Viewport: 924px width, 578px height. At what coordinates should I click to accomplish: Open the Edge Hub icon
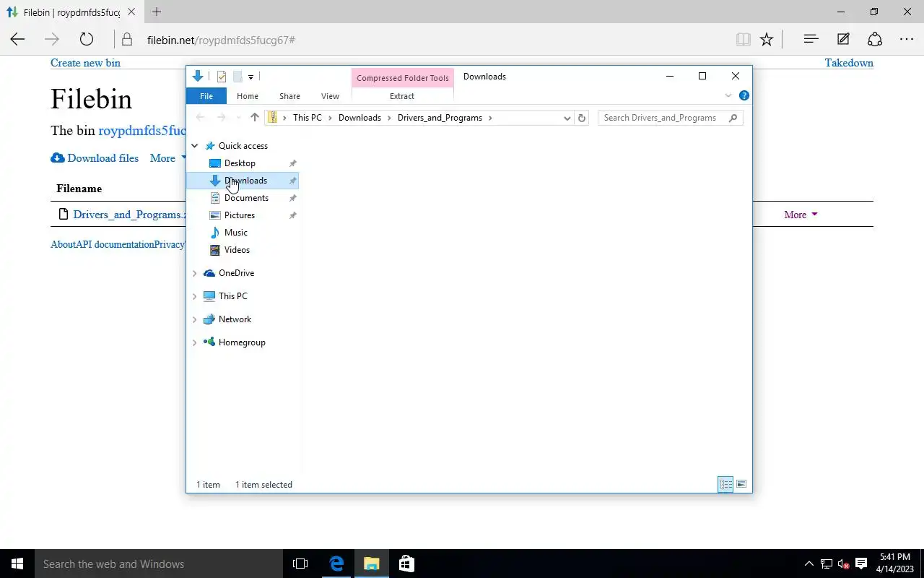[x=811, y=40]
